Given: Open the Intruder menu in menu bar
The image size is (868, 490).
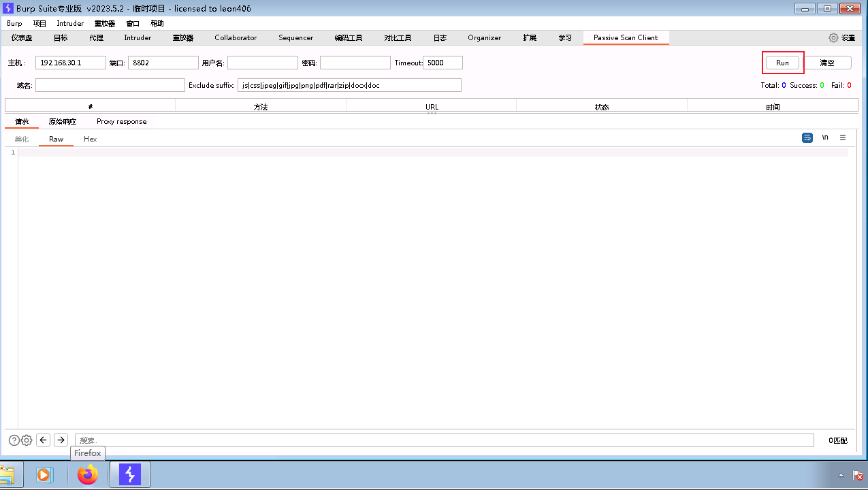Looking at the screenshot, I should coord(70,23).
